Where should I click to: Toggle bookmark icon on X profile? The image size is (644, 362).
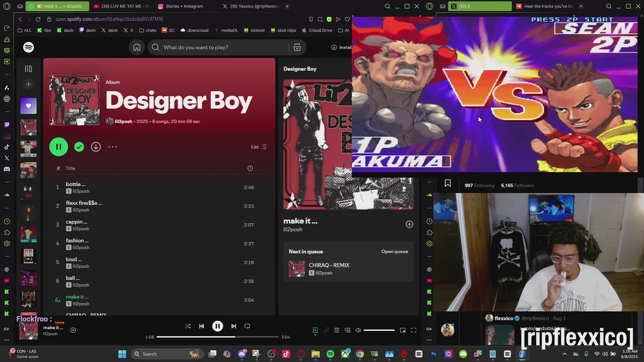tap(448, 184)
